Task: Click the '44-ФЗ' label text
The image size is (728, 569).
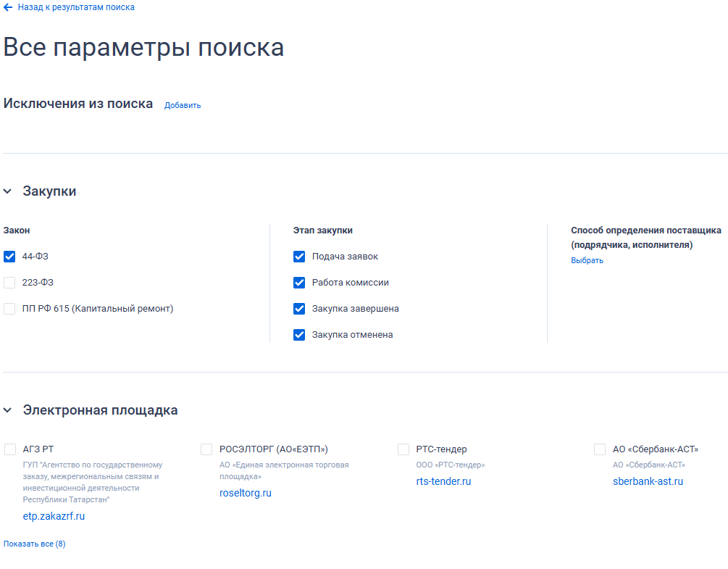Action: point(35,257)
